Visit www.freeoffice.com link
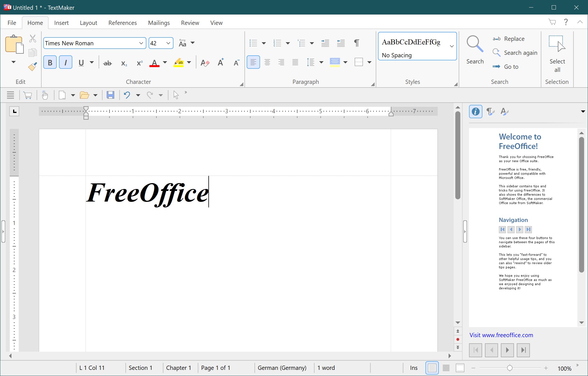The height and width of the screenshot is (376, 588). 501,335
